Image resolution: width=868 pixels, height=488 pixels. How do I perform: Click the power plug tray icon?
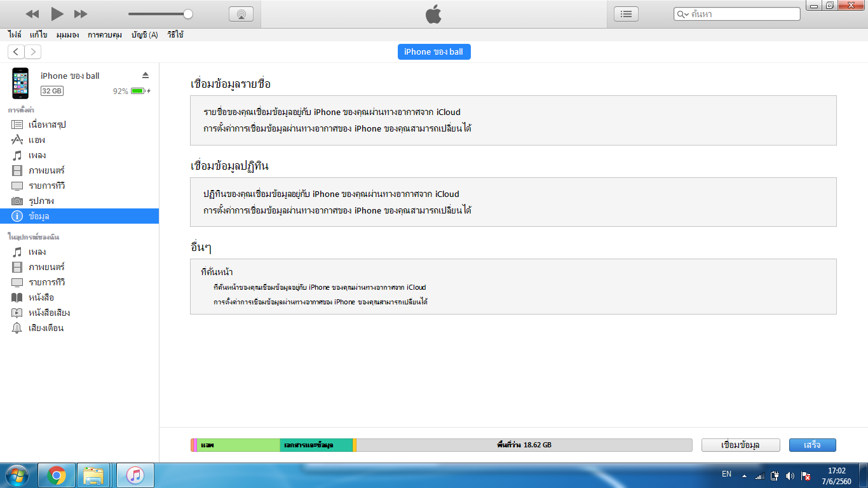pos(775,476)
